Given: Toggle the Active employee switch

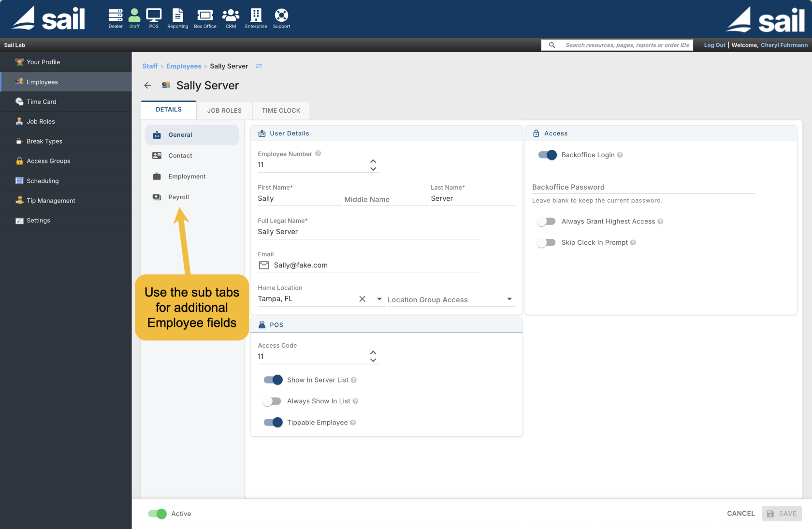Looking at the screenshot, I should tap(158, 514).
